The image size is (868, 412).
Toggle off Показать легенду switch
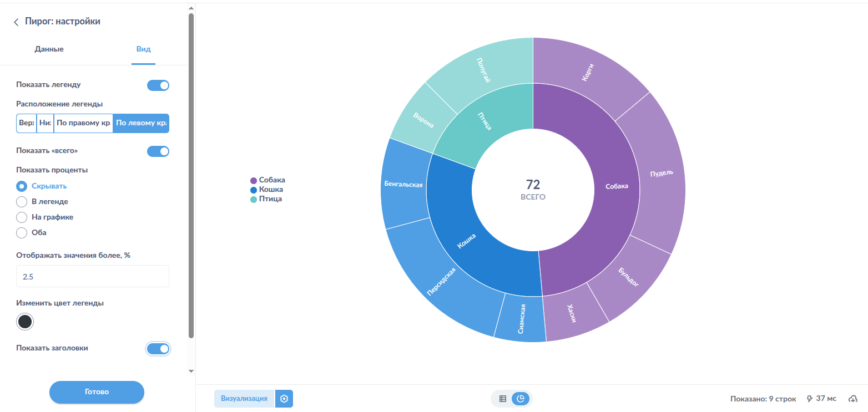pyautogui.click(x=158, y=85)
